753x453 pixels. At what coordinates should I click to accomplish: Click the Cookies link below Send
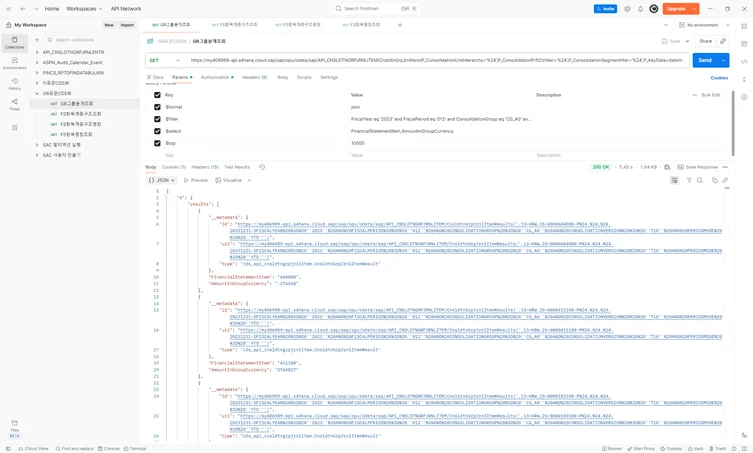(x=719, y=77)
